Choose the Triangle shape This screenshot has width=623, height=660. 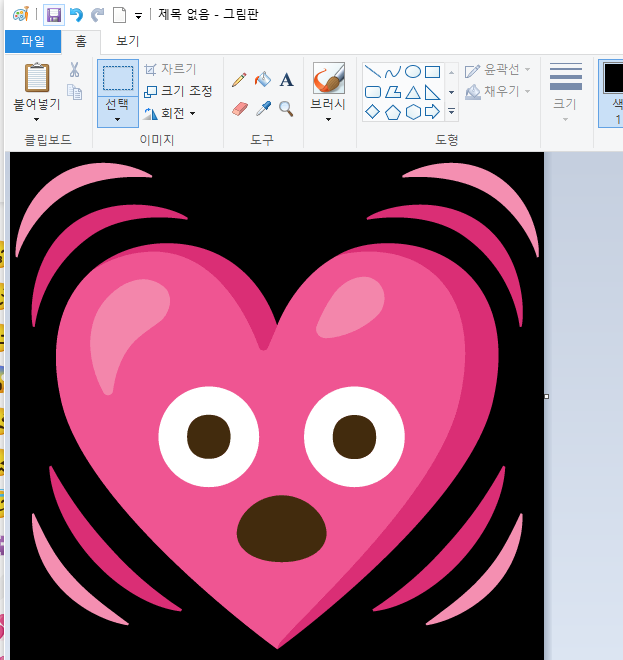[413, 92]
